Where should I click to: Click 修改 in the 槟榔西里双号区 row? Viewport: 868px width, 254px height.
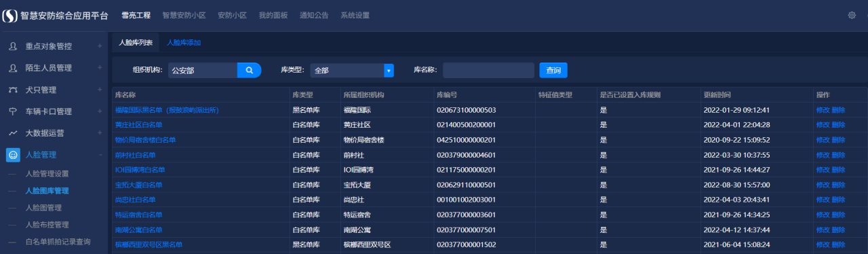[x=823, y=244]
